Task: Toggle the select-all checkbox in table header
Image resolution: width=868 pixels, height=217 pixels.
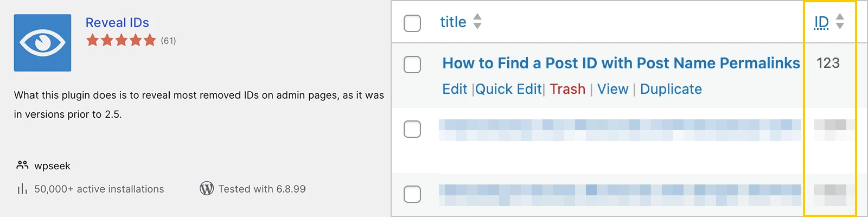Action: click(x=412, y=23)
